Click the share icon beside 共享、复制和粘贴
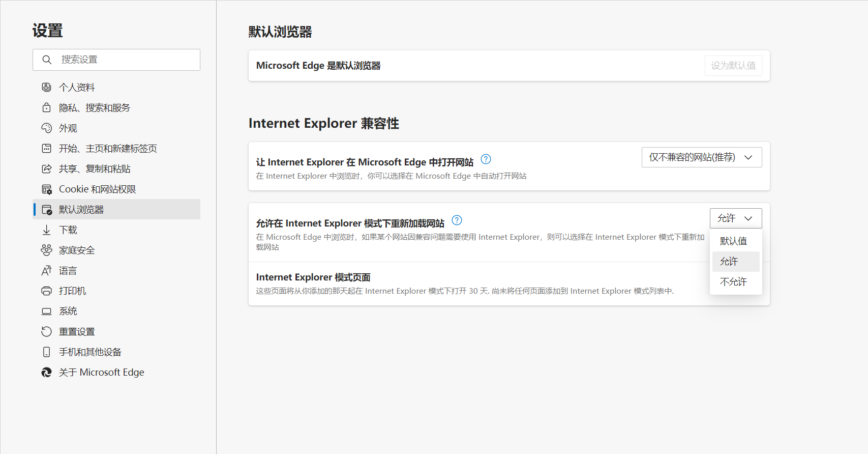 coord(46,168)
